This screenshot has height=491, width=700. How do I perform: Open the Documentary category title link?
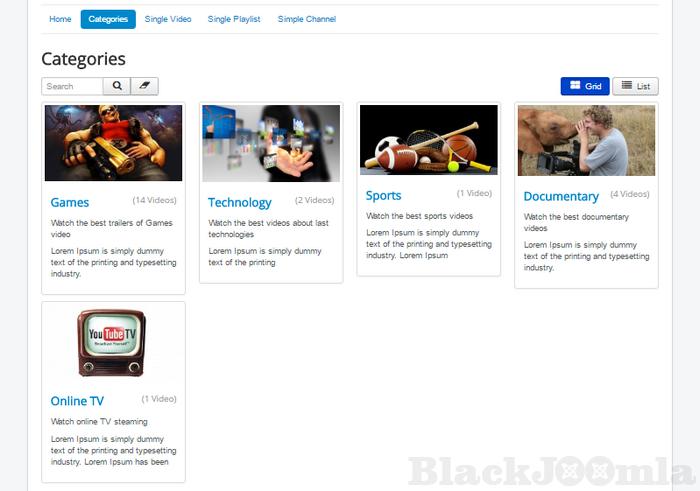point(561,196)
